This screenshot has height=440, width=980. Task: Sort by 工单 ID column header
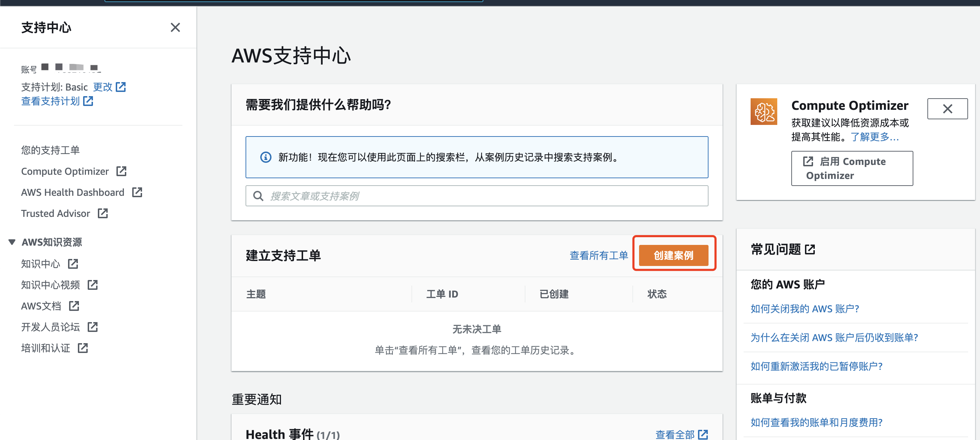pos(442,294)
